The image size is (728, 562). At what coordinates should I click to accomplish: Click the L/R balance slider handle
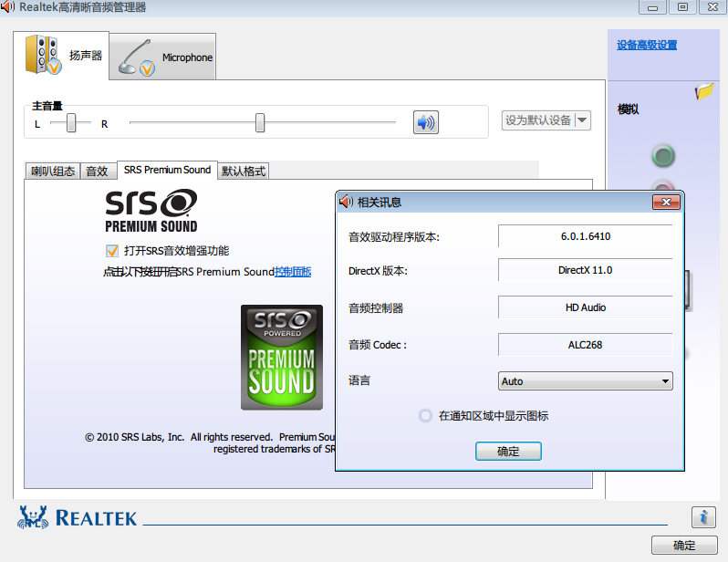click(71, 123)
